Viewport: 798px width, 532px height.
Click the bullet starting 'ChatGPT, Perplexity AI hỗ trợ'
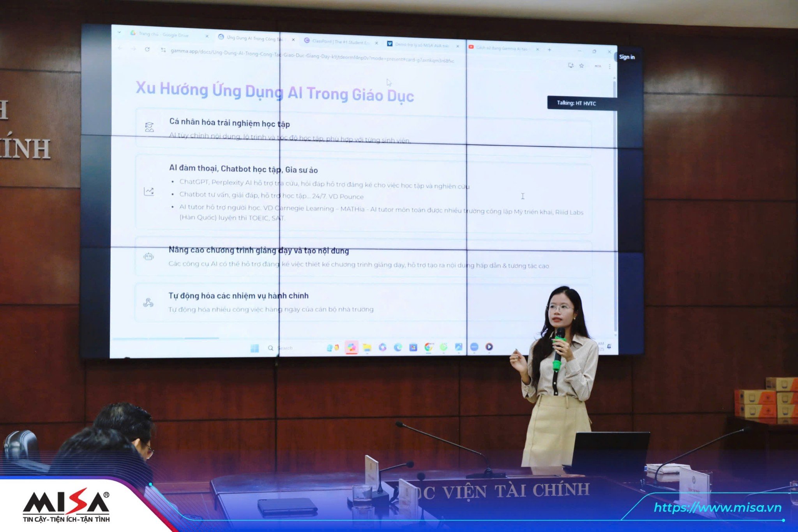[324, 184]
